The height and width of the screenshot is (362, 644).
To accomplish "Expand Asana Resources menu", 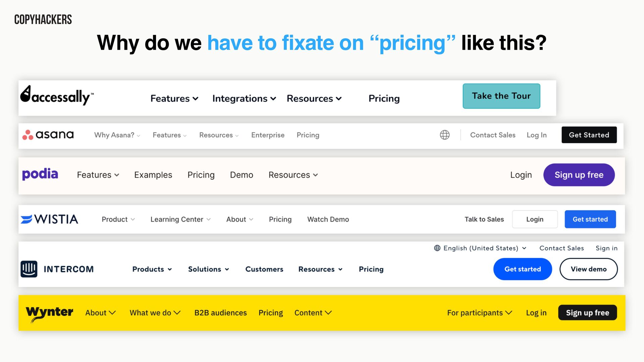I will [x=219, y=135].
